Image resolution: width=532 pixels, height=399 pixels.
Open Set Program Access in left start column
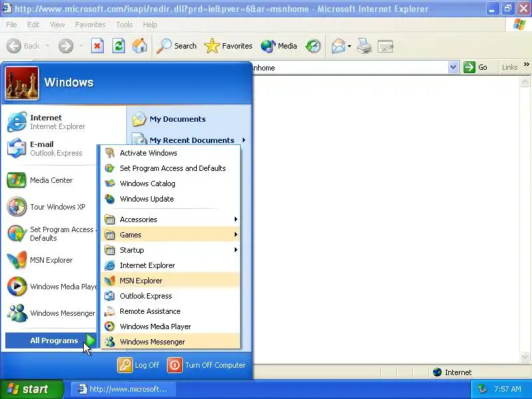(x=51, y=233)
